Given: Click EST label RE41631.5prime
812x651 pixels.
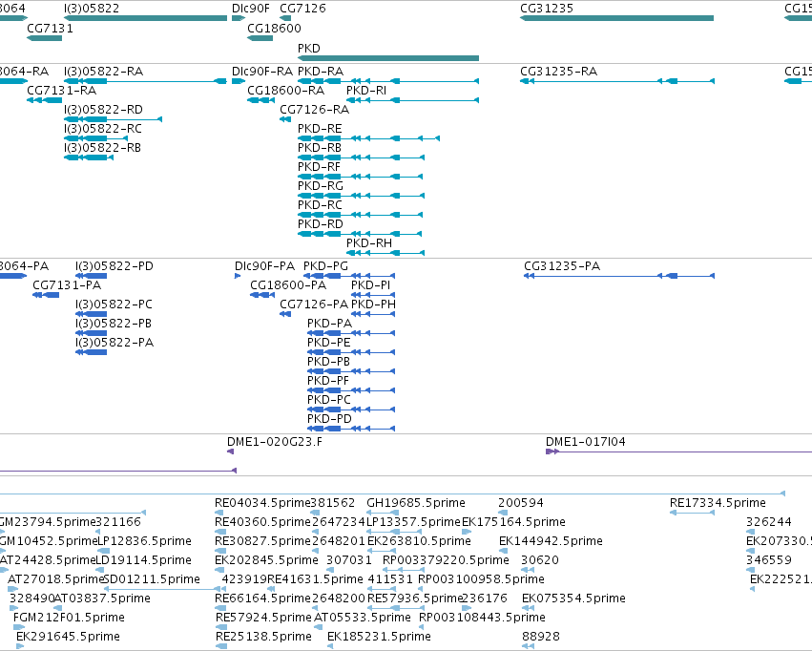Looking at the screenshot, I should 316,579.
